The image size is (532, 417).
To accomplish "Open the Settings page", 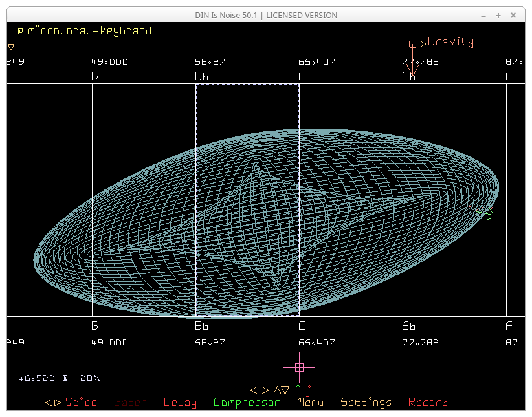I will click(x=366, y=403).
